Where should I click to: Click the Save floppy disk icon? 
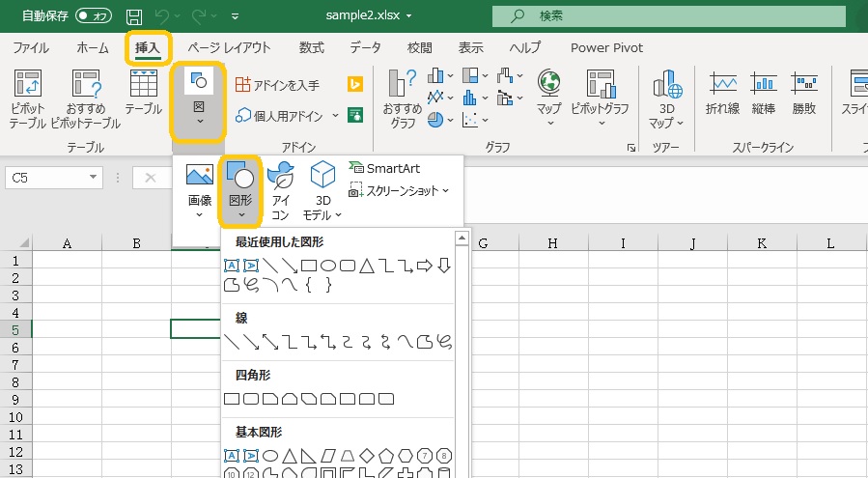[135, 16]
